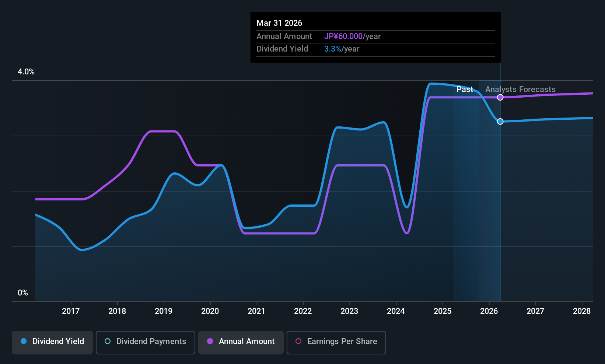Click the Analysts Forecasts label

click(520, 90)
